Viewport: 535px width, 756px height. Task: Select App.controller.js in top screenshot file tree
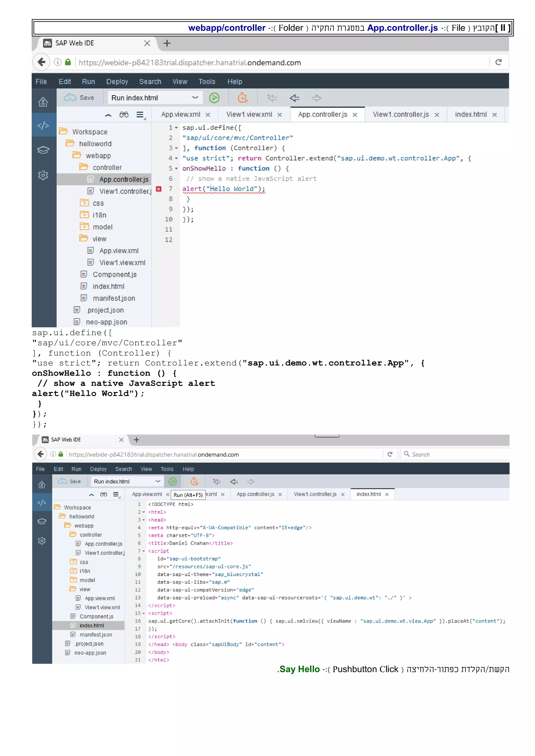pyautogui.click(x=124, y=179)
